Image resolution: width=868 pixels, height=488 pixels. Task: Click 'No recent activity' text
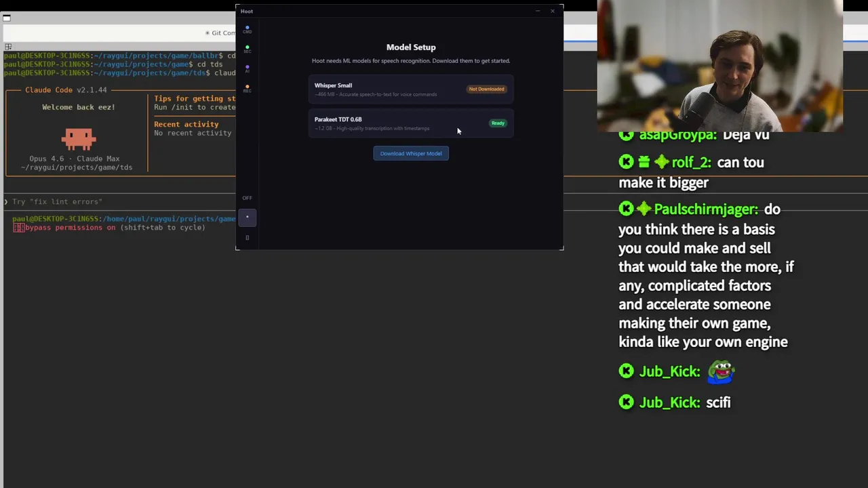click(193, 133)
